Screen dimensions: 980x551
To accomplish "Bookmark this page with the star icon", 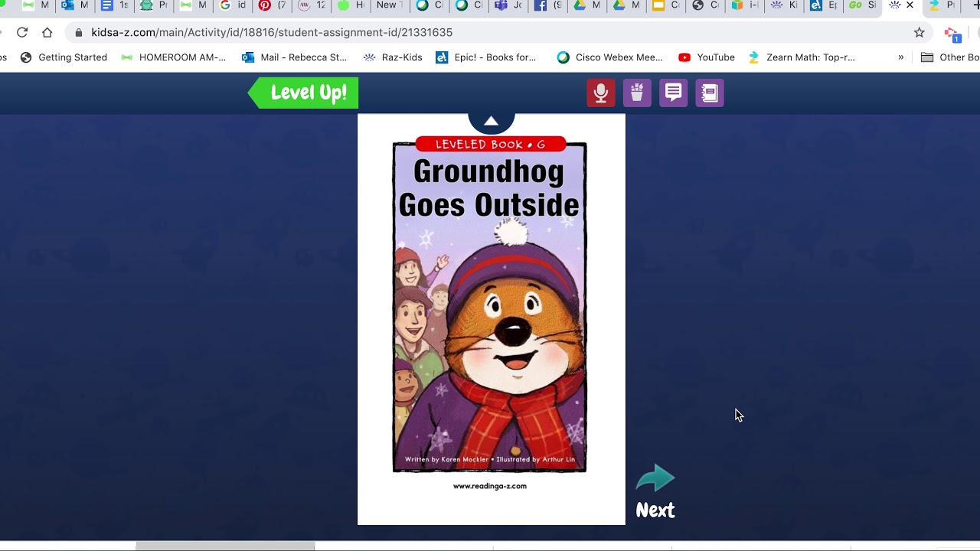I will coord(920,32).
